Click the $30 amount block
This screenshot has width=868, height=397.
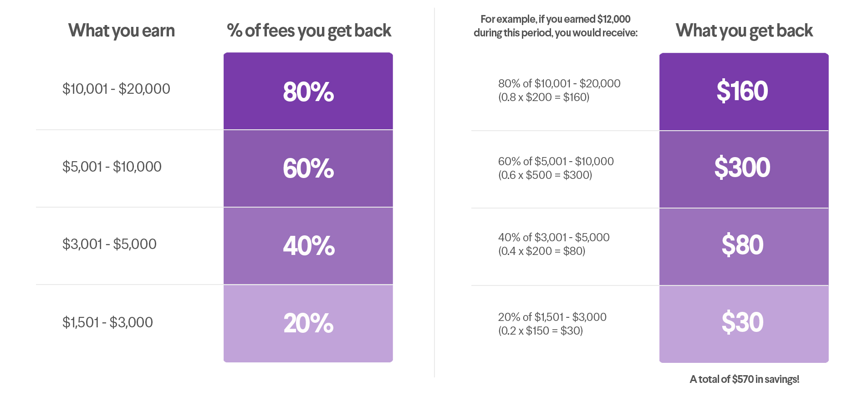coord(743,323)
